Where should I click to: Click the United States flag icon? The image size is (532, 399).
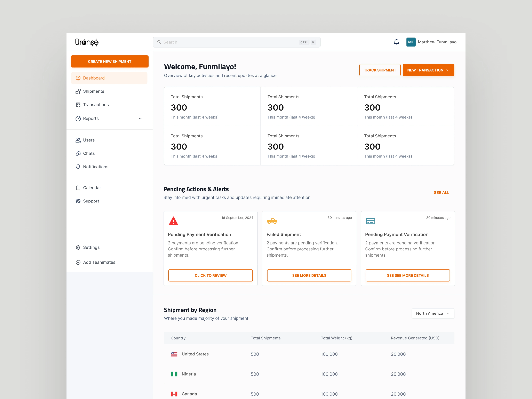[174, 354]
